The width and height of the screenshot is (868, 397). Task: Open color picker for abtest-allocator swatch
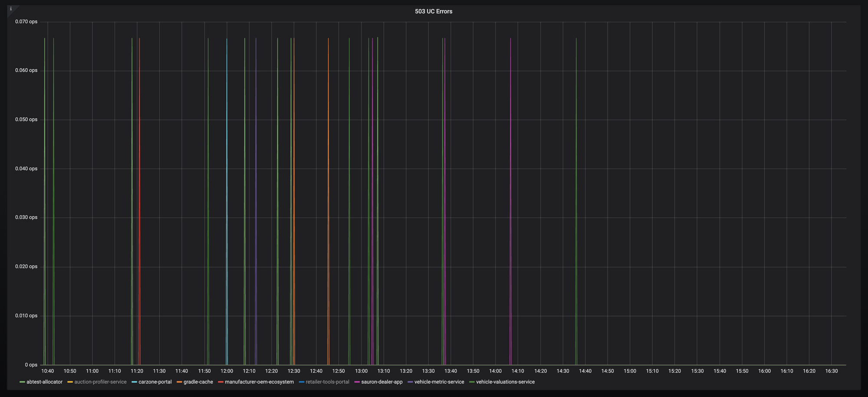[x=22, y=382]
